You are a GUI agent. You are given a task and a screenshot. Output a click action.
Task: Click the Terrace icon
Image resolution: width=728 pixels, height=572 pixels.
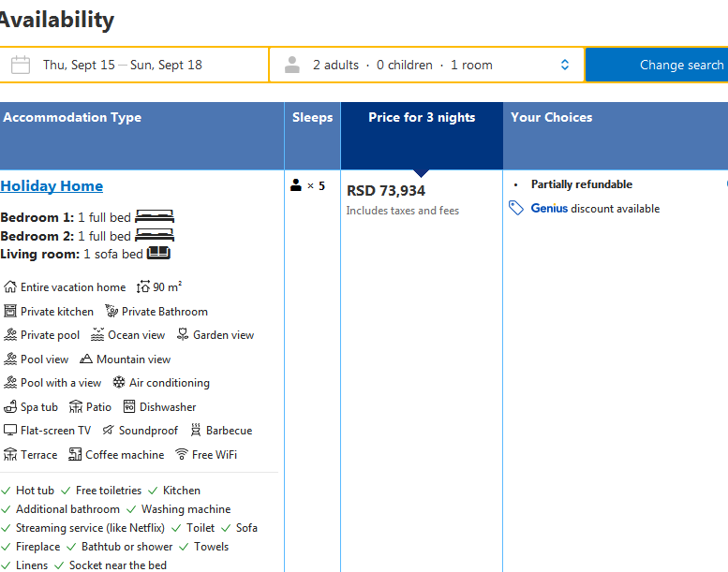10,455
